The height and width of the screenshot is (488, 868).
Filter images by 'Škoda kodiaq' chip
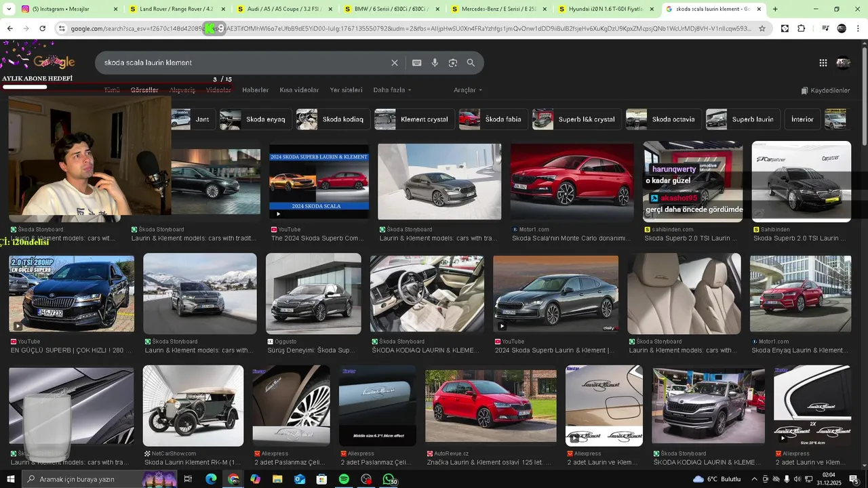point(333,119)
